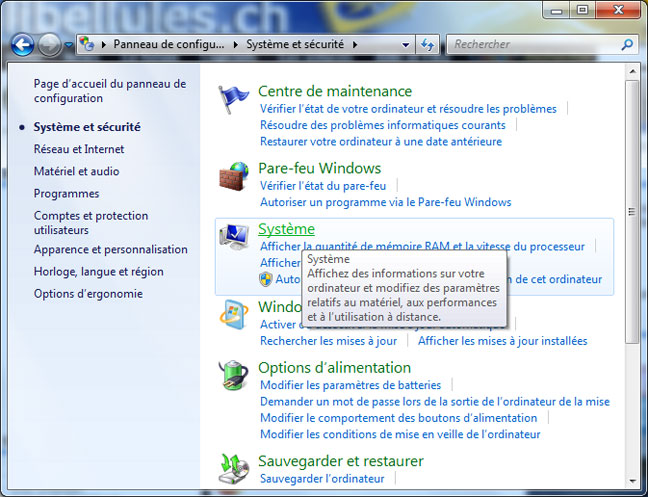Click the scrollbar down arrow
Image resolution: width=648 pixels, height=497 pixels.
pos(632,481)
